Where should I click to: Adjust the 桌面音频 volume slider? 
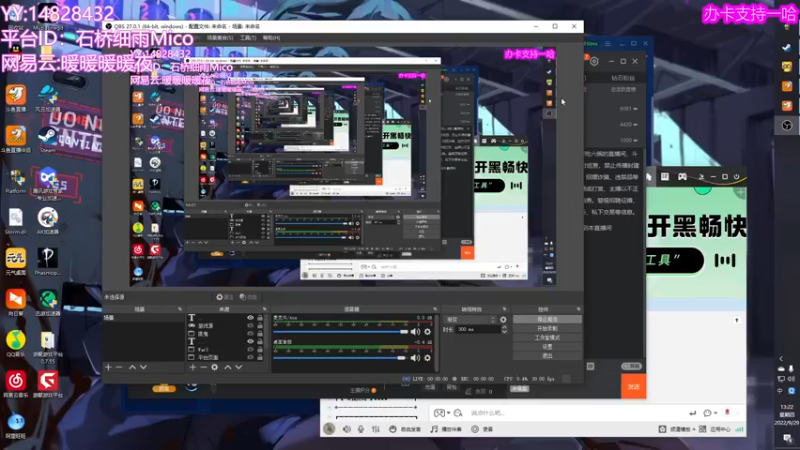pyautogui.click(x=341, y=358)
